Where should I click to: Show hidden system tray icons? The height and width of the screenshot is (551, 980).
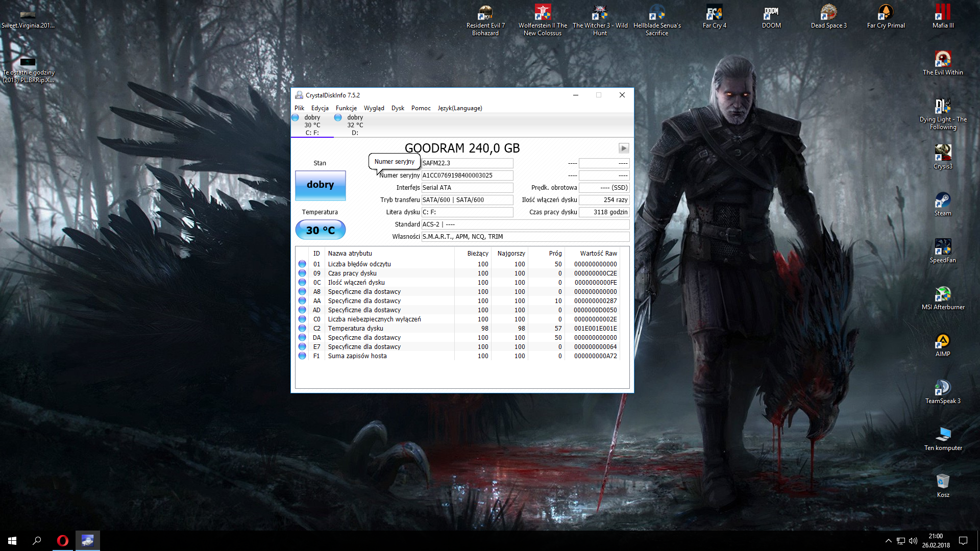(888, 541)
